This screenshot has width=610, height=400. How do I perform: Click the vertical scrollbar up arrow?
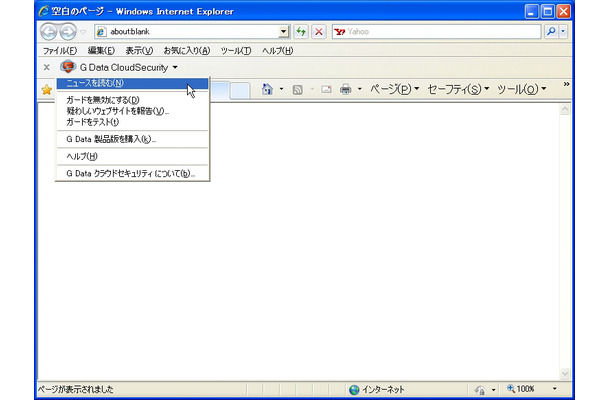pyautogui.click(x=565, y=110)
